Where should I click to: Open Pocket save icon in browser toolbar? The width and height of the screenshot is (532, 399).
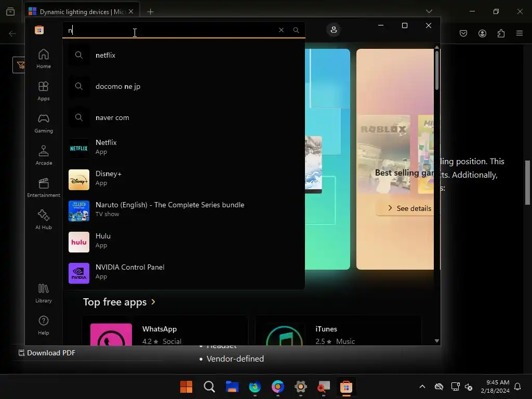coord(463,33)
